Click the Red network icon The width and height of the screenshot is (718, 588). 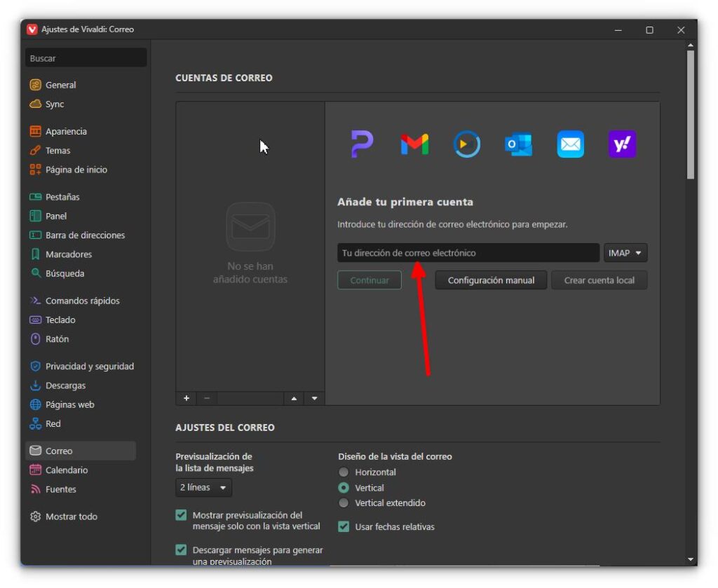[35, 424]
